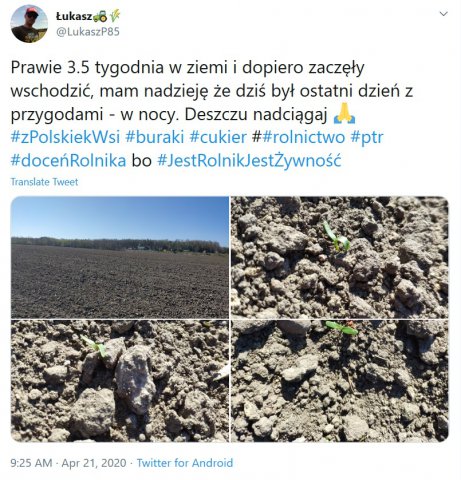Open the wide field landscape photo
The height and width of the screenshot is (480, 461).
tap(120, 257)
